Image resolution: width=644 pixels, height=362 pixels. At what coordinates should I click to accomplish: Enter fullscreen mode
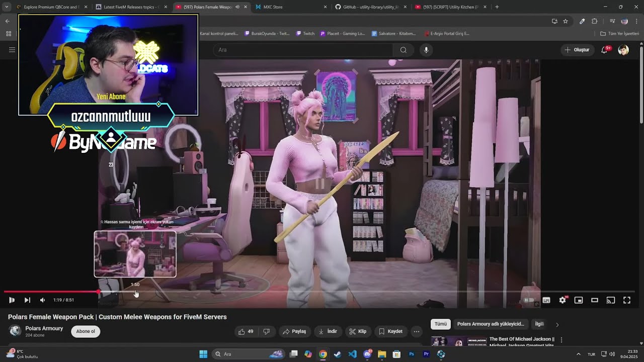[627, 300]
